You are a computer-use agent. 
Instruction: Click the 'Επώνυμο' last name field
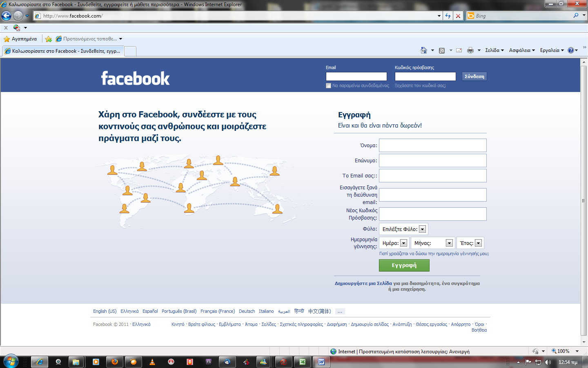point(433,160)
